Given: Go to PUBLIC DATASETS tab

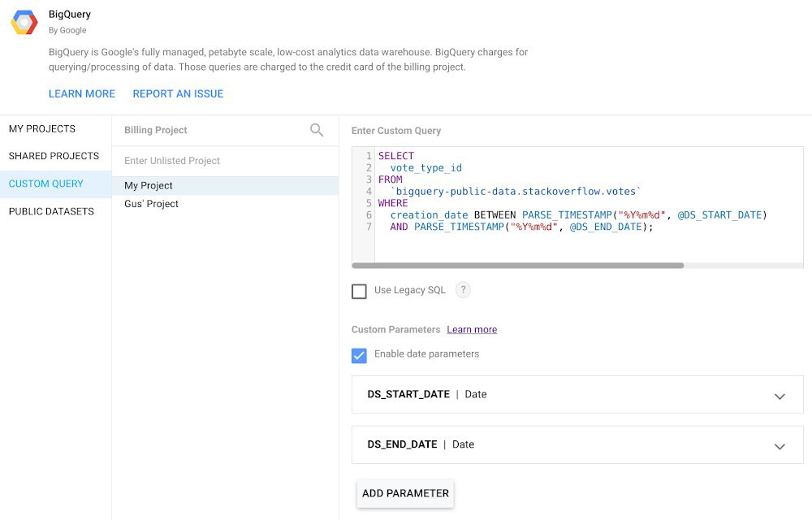Looking at the screenshot, I should click(51, 211).
